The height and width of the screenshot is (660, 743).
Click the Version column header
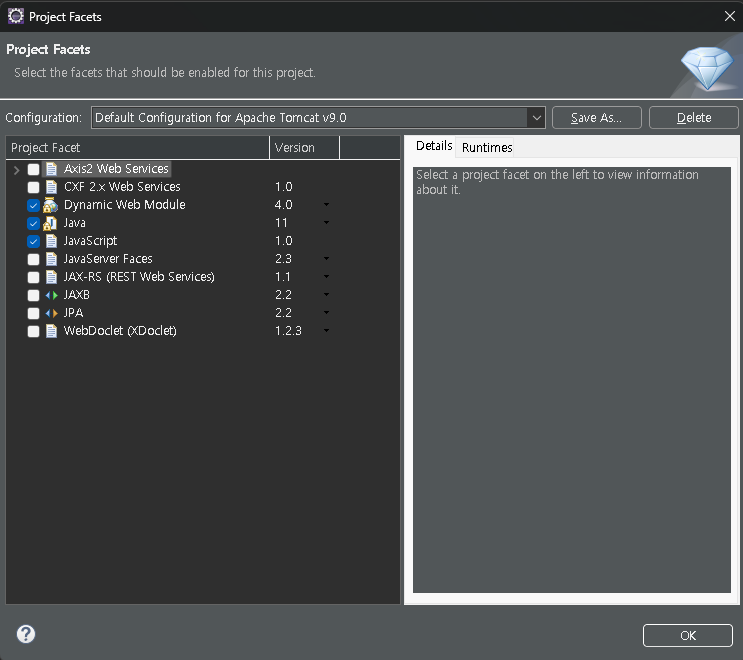305,148
